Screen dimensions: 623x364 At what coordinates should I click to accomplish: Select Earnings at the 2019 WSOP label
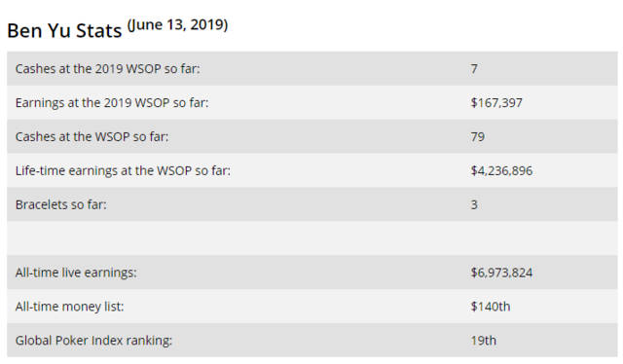click(112, 103)
